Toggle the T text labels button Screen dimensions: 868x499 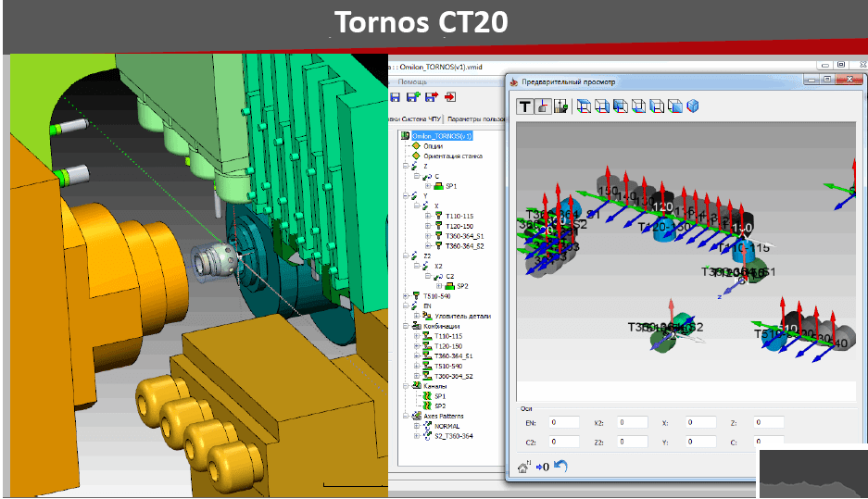pyautogui.click(x=524, y=106)
